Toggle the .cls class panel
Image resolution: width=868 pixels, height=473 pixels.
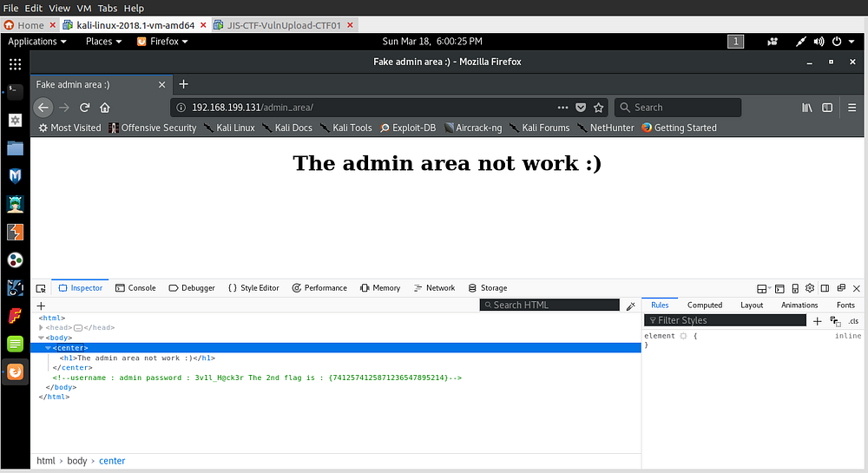tap(853, 321)
